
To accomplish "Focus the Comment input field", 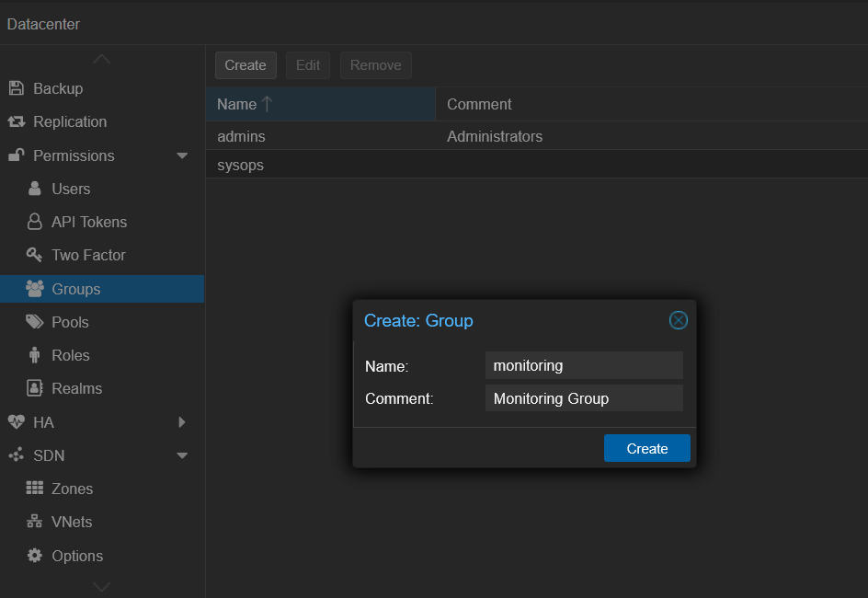I will click(x=584, y=398).
